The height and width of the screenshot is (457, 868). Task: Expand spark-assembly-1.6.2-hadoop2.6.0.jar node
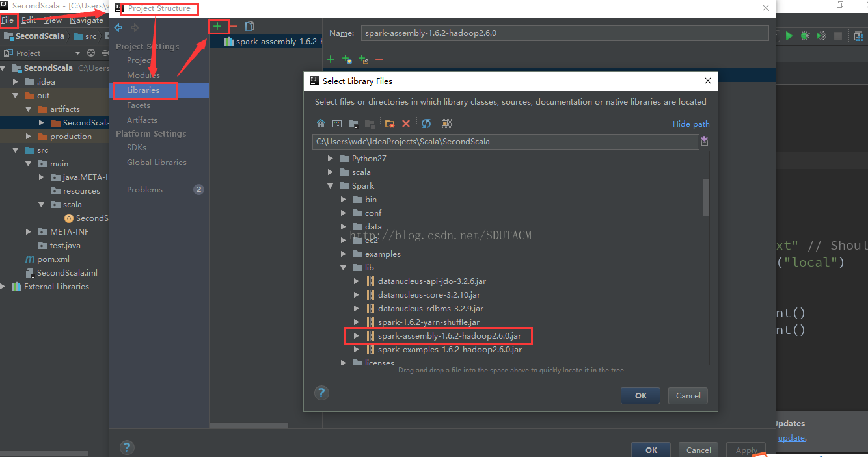(x=356, y=336)
